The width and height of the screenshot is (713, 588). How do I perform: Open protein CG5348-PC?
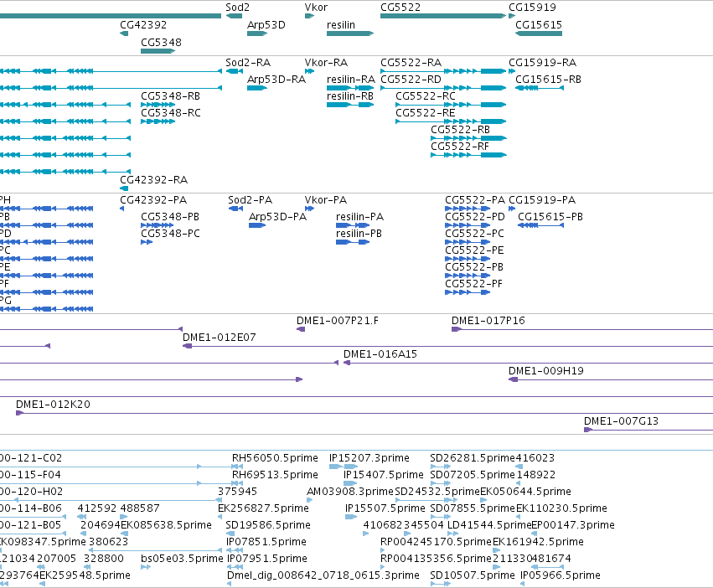(x=171, y=234)
